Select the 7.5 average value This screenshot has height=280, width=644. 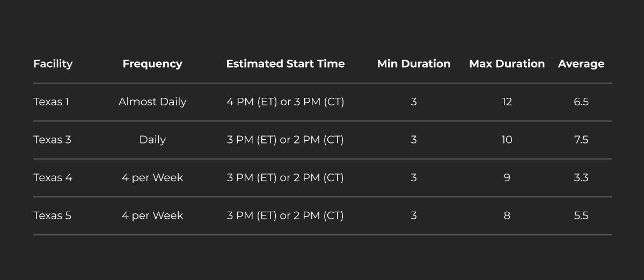tap(581, 140)
